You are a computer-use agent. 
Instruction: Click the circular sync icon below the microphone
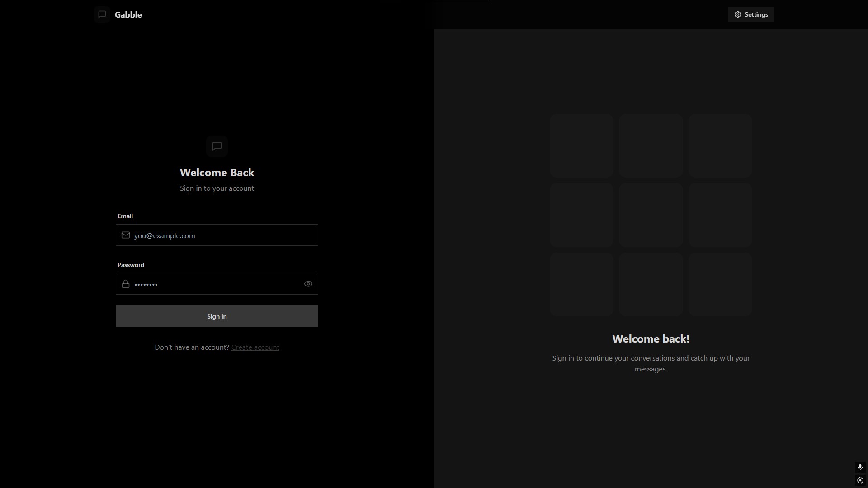tap(860, 480)
